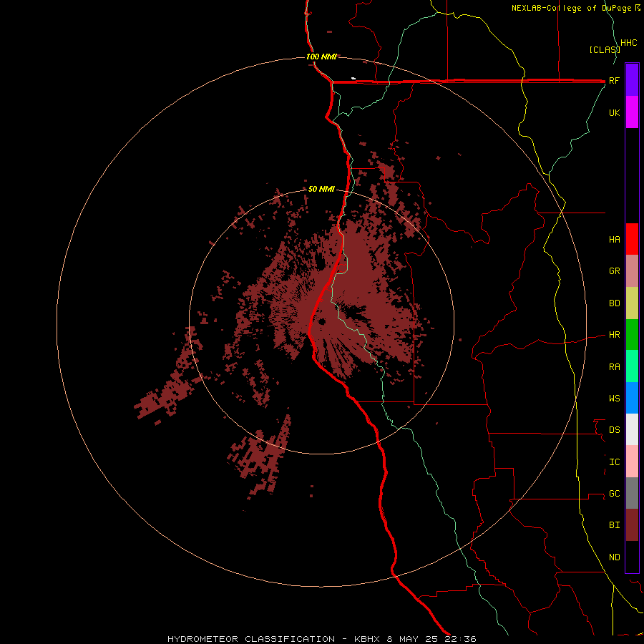
Task: Click the [CLAS] units label
Action: pos(605,49)
